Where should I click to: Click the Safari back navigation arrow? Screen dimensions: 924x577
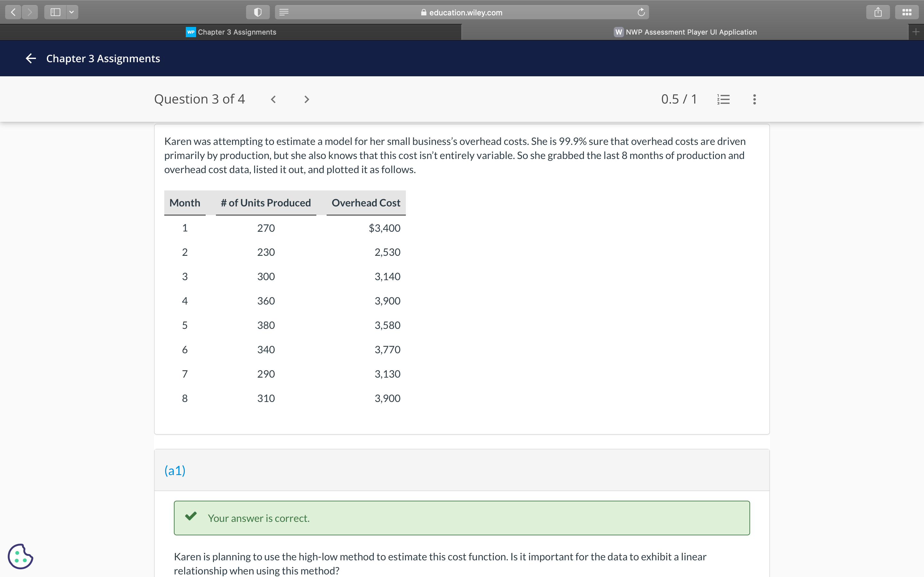coord(13,12)
